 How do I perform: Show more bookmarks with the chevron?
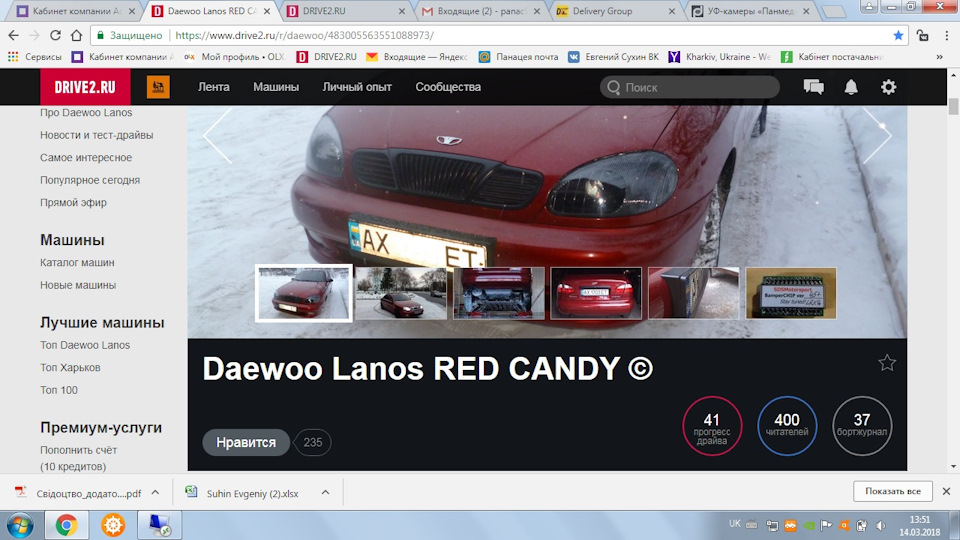pos(940,56)
